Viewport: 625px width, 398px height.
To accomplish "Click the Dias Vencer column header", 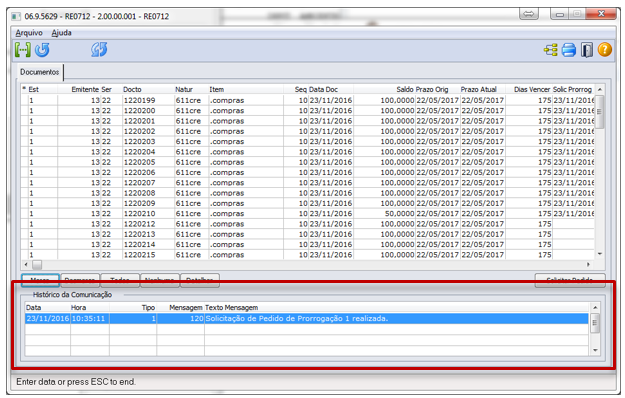I will pos(532,90).
